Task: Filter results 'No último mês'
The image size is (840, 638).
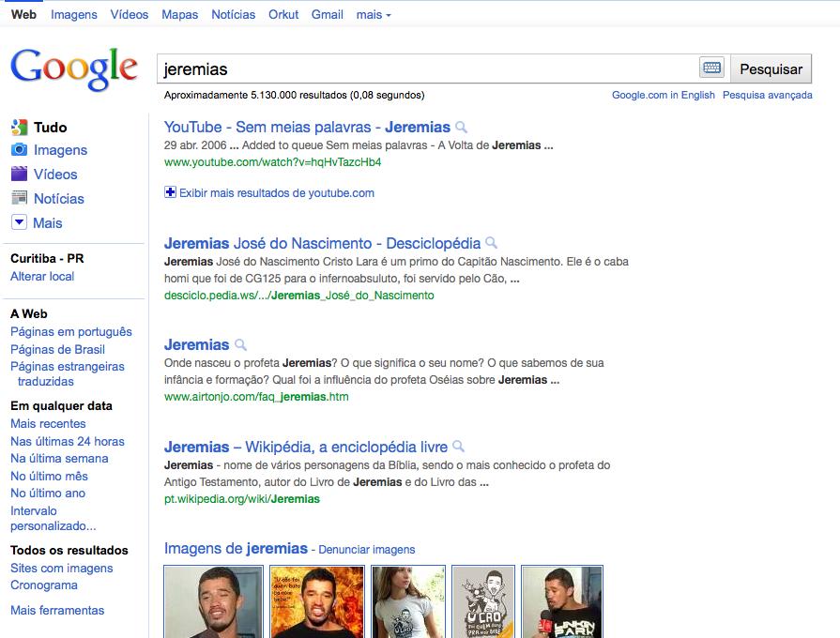Action: pyautogui.click(x=50, y=477)
